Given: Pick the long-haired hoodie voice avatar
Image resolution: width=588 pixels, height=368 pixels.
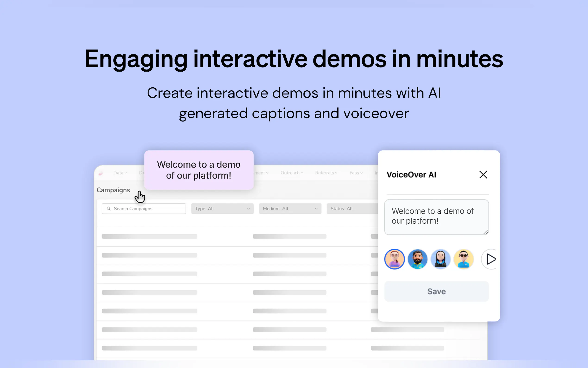Looking at the screenshot, I should click(x=441, y=259).
